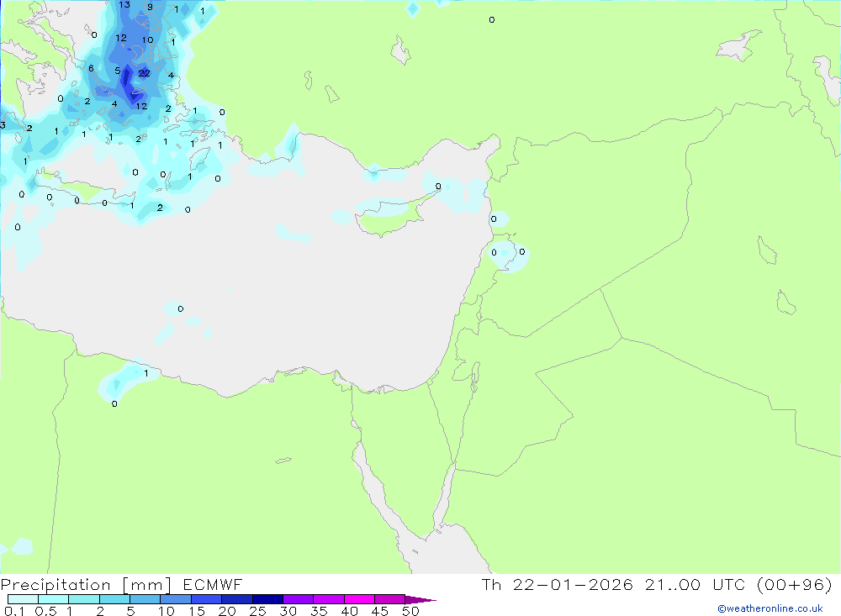Click the 'Precipitation [mm]' title text
The image size is (841, 616).
coord(86,584)
